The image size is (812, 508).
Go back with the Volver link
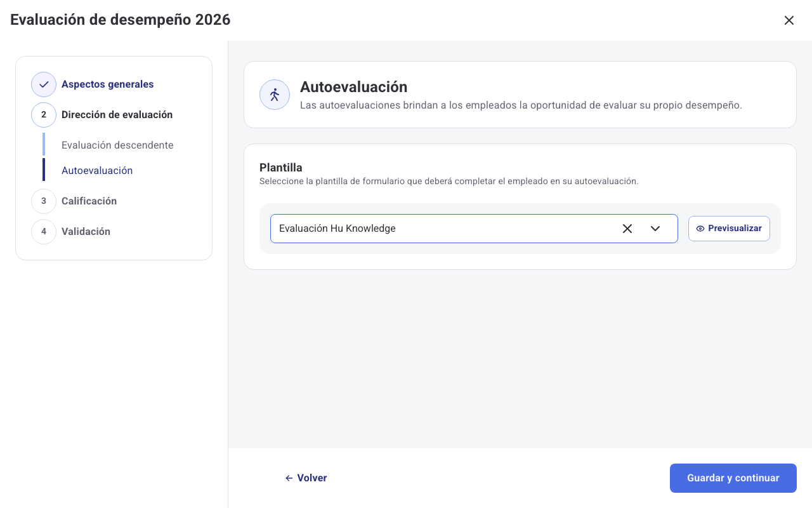(306, 478)
